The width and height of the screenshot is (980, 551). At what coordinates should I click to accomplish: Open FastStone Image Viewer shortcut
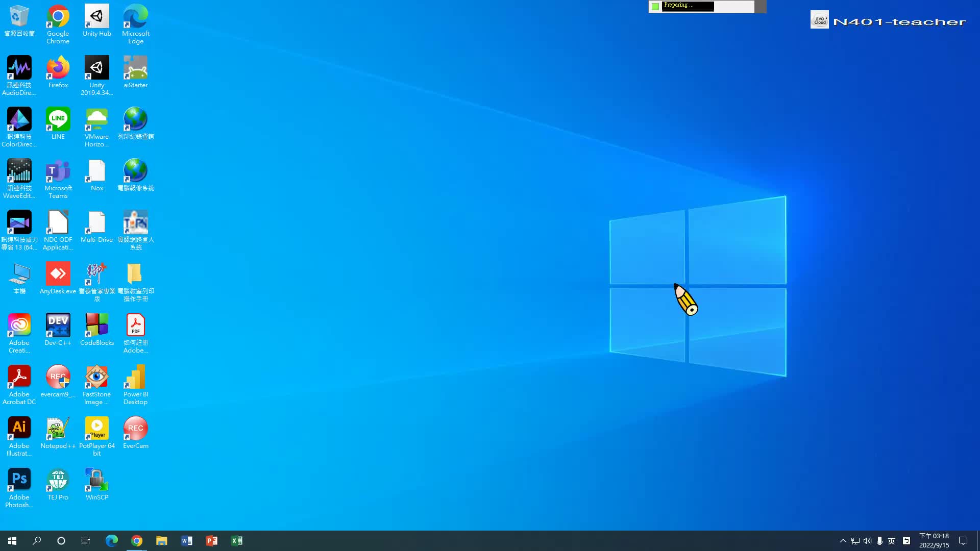point(97,385)
